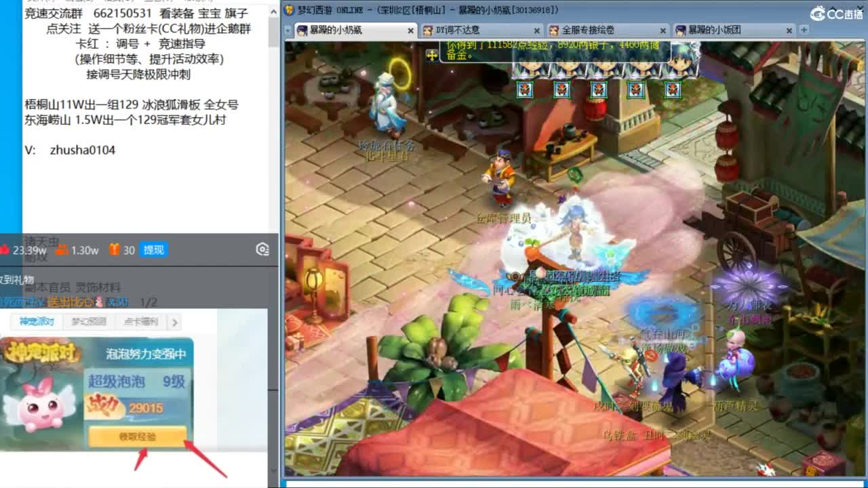
Task: Click the line starting 梧桐山11W出一组129
Action: click(132, 105)
